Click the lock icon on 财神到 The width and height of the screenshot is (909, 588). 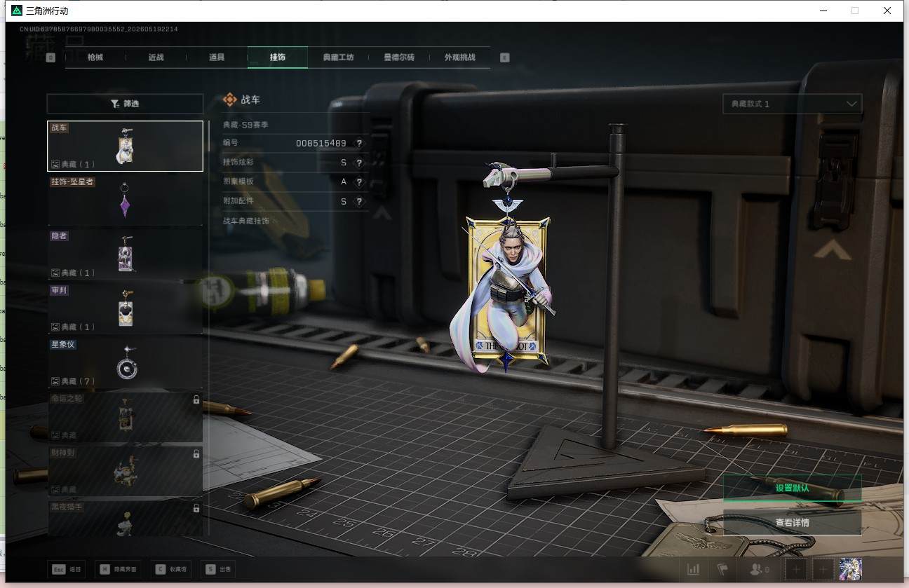[196, 454]
